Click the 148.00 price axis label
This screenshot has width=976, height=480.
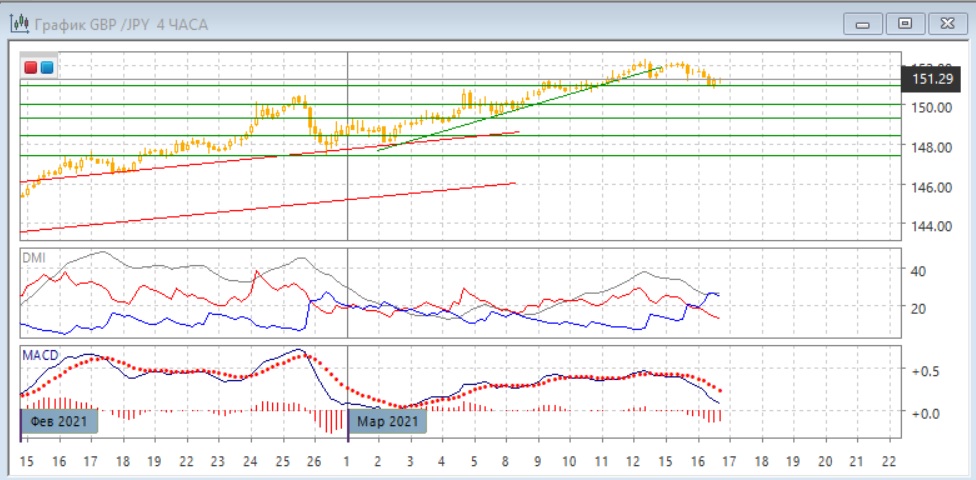(x=930, y=147)
